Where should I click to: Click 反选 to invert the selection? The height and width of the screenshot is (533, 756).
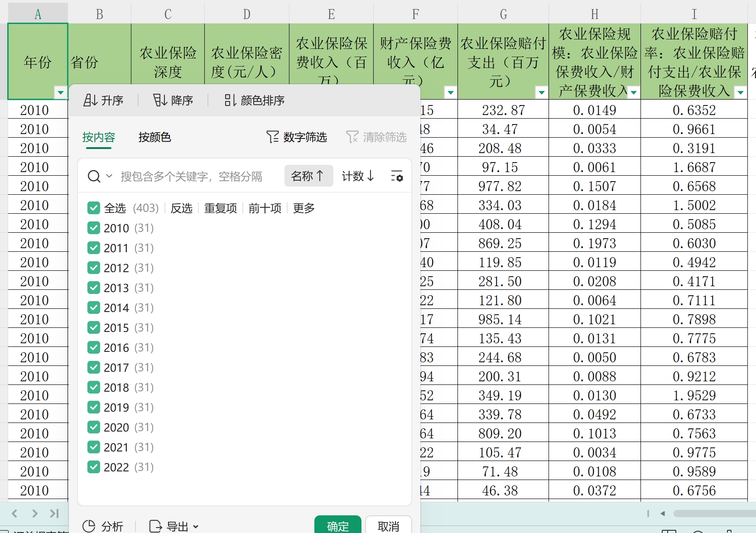pyautogui.click(x=182, y=208)
